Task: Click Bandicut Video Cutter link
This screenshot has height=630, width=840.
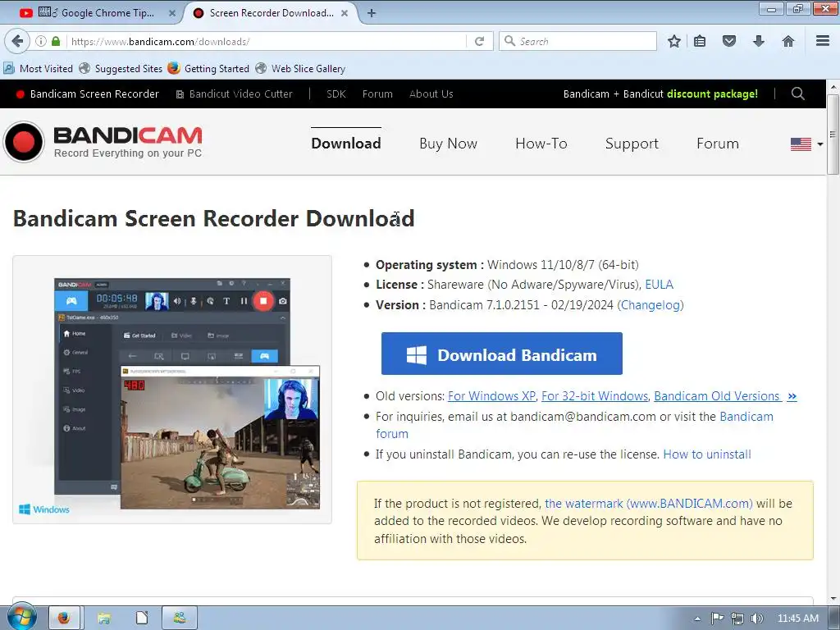Action: pyautogui.click(x=234, y=94)
